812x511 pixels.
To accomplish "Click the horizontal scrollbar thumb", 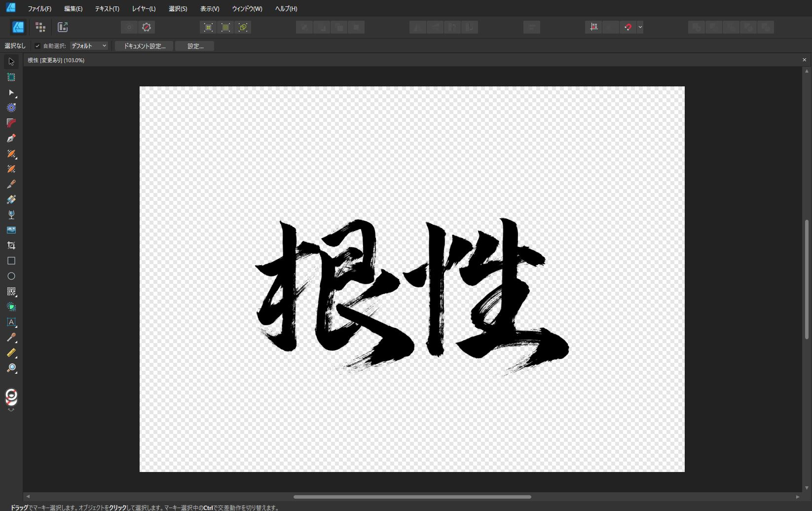I will tap(412, 497).
